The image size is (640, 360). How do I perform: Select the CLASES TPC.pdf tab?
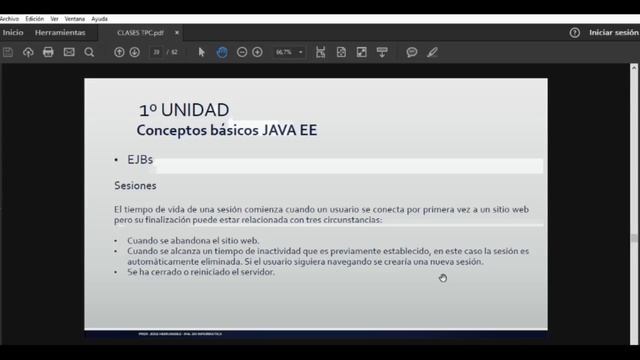[140, 33]
